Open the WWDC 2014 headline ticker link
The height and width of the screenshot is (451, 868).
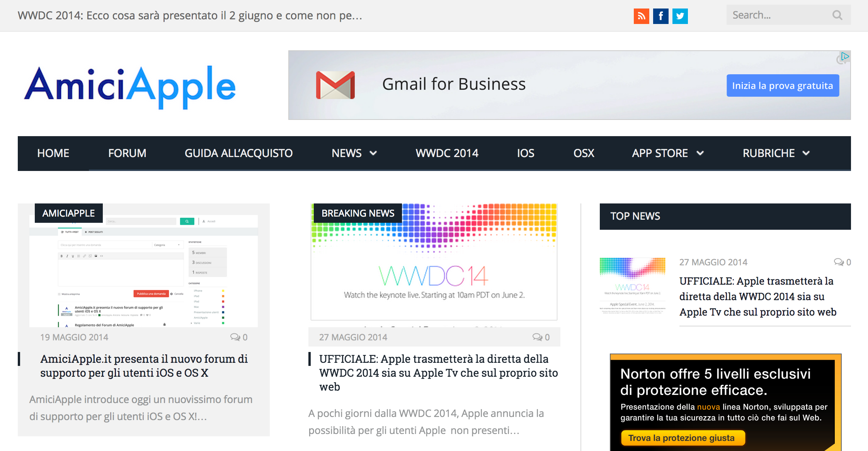click(190, 15)
